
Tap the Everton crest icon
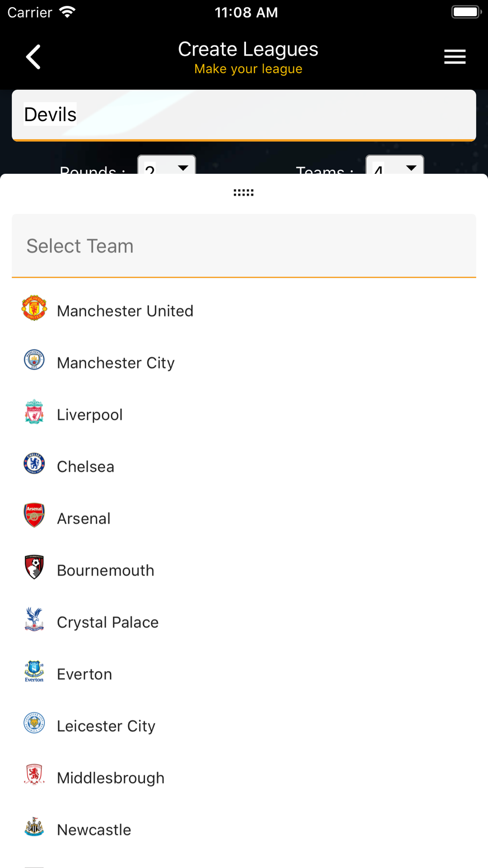tap(34, 671)
